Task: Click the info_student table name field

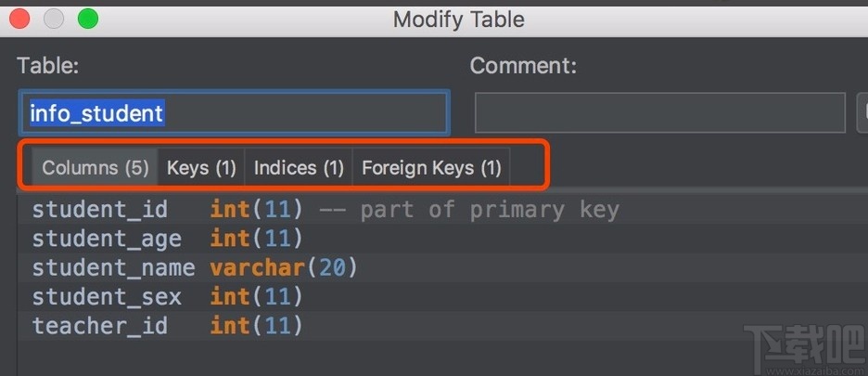Action: coord(234,113)
